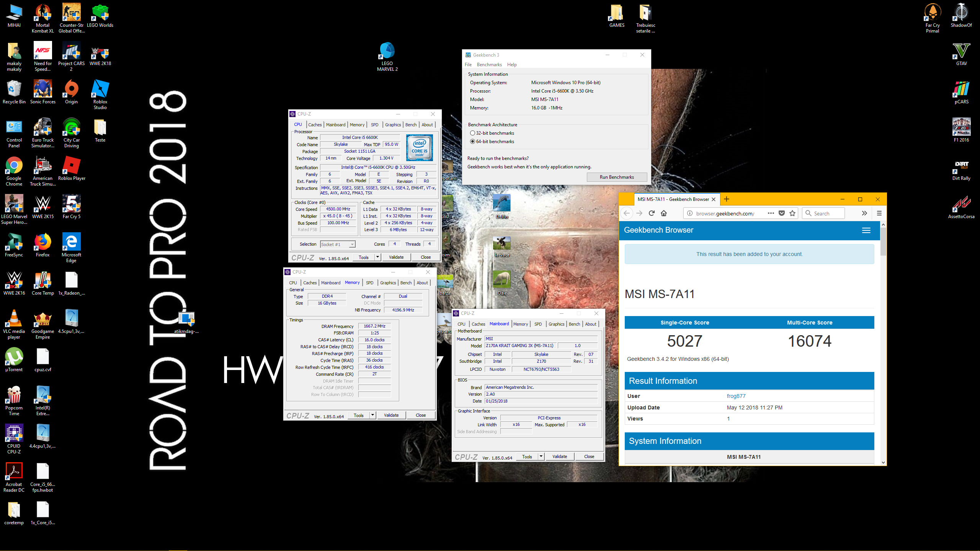The width and height of the screenshot is (980, 551).
Task: Switch to Bench tab in CPU-Z Mainboard window
Action: [x=574, y=324]
